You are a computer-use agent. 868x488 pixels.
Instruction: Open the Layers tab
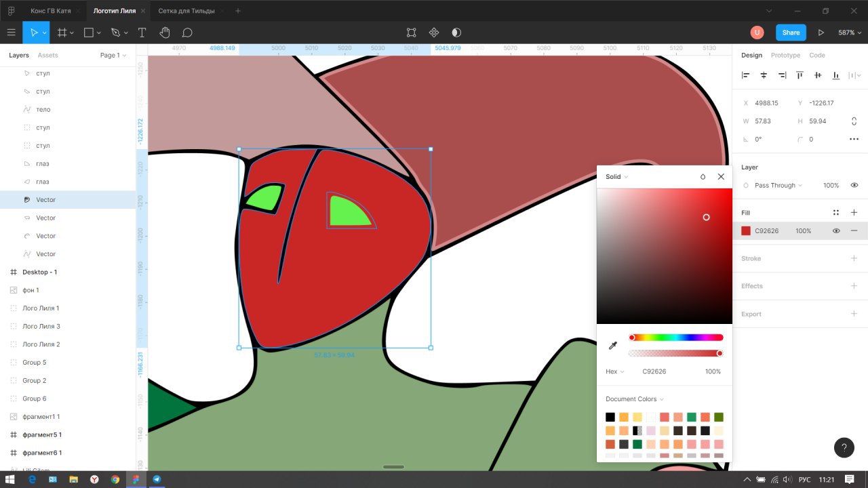(x=19, y=56)
